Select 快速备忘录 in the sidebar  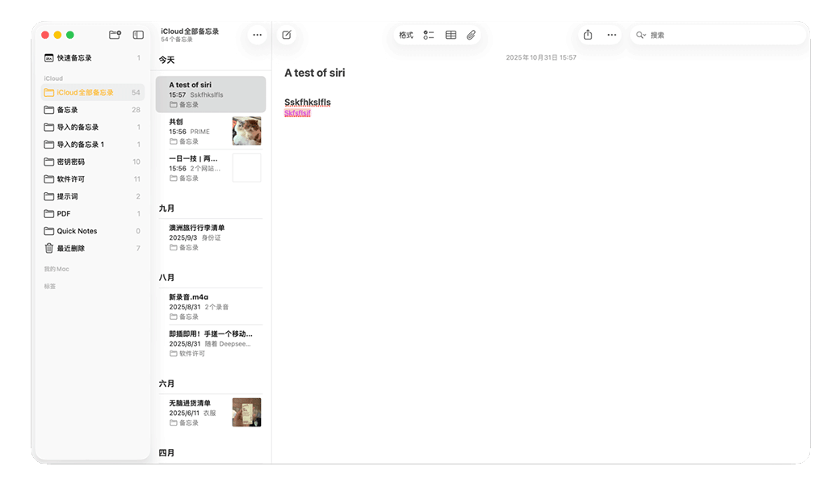(x=74, y=58)
